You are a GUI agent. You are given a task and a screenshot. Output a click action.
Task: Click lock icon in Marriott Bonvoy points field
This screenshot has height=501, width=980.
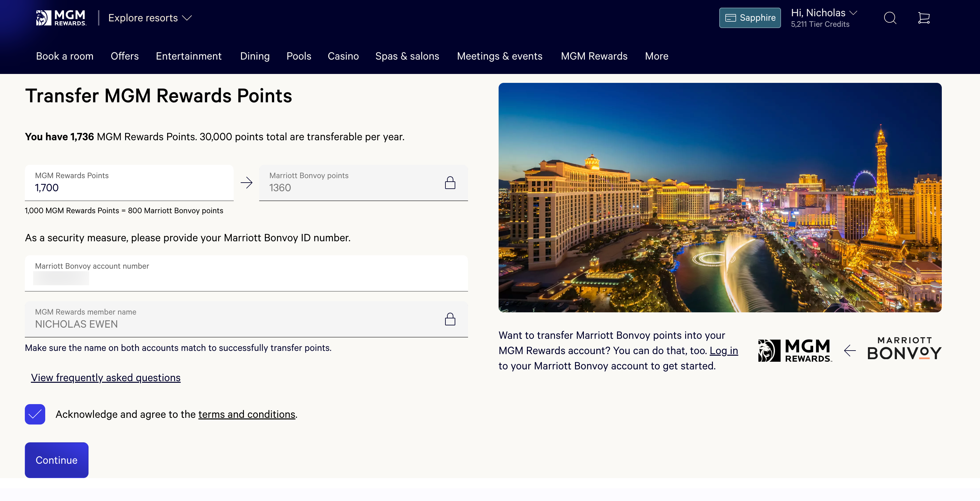pyautogui.click(x=450, y=183)
